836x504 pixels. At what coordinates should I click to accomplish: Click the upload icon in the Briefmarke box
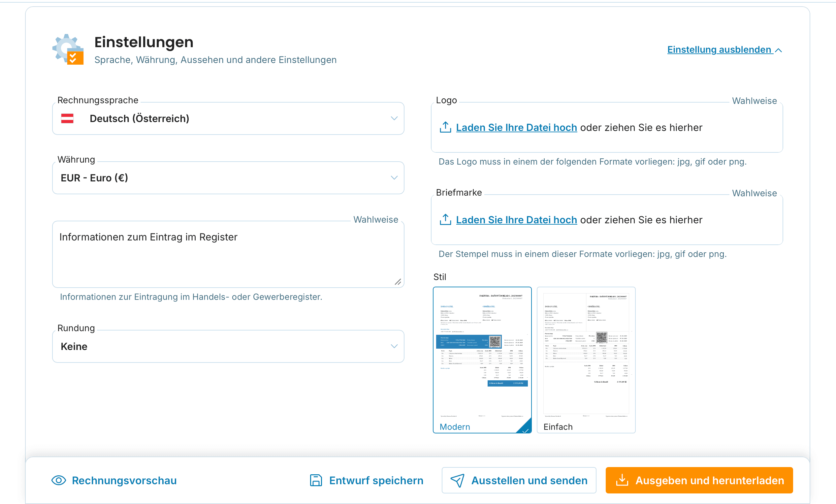(x=445, y=220)
